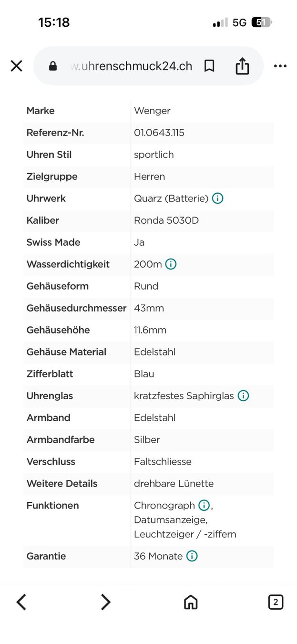Viewport: 297px width, 644px height.
Task: Open info icon beside 36 Monate
Action: pyautogui.click(x=192, y=556)
